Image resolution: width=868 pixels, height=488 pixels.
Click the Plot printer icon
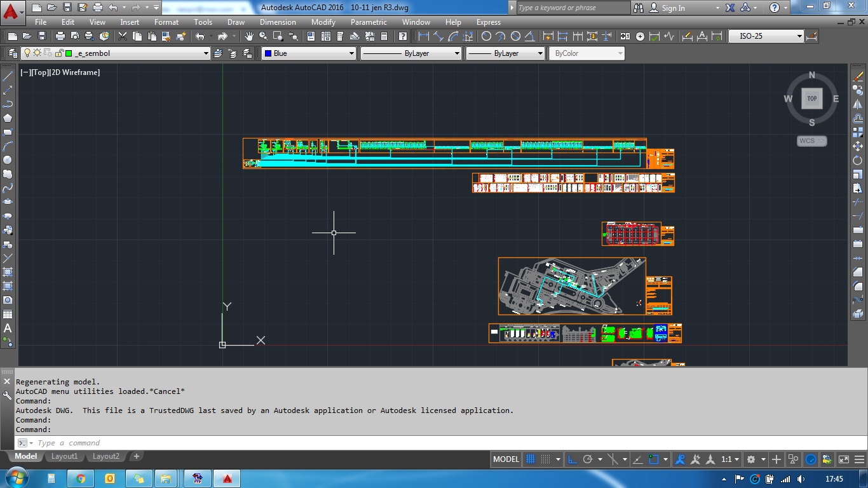coord(60,36)
